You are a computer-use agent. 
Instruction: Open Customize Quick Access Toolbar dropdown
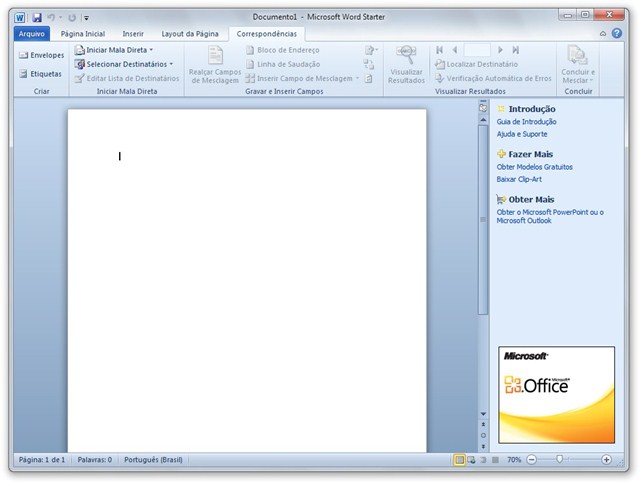coord(86,18)
